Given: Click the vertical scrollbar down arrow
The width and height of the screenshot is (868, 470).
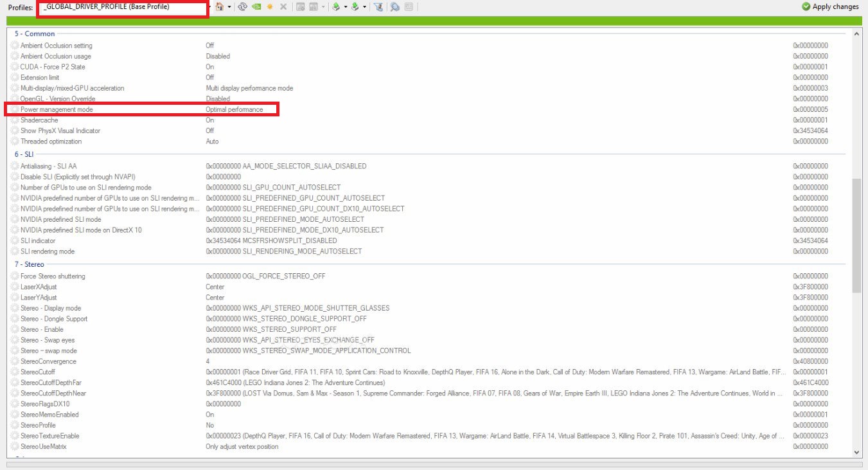Looking at the screenshot, I should pyautogui.click(x=856, y=451).
